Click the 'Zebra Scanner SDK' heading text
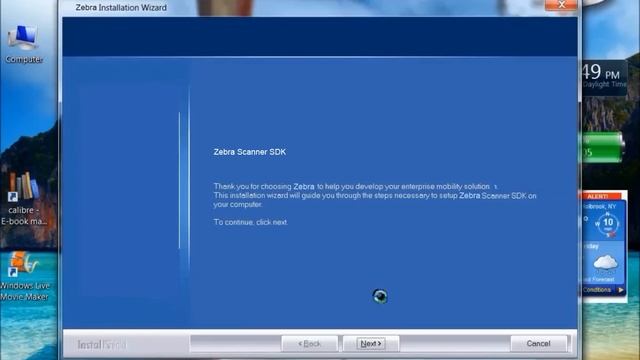The image size is (640, 360). click(x=250, y=152)
